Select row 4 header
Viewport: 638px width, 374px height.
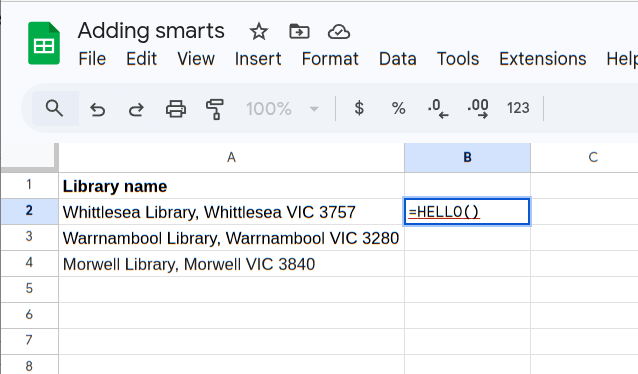coord(29,263)
